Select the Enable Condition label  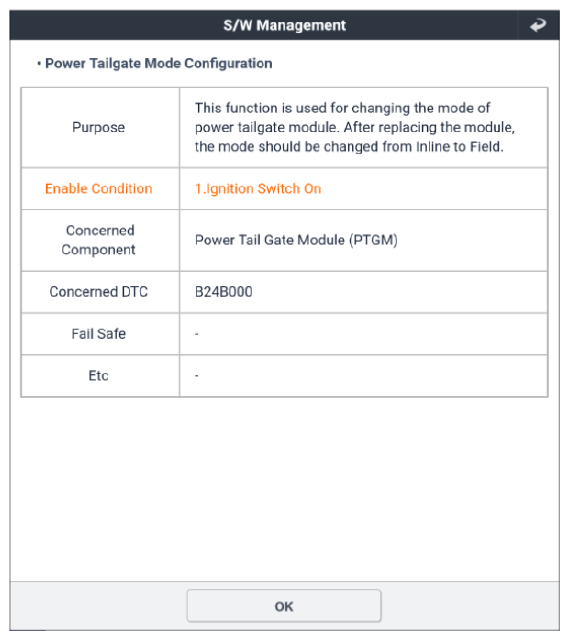point(98,189)
